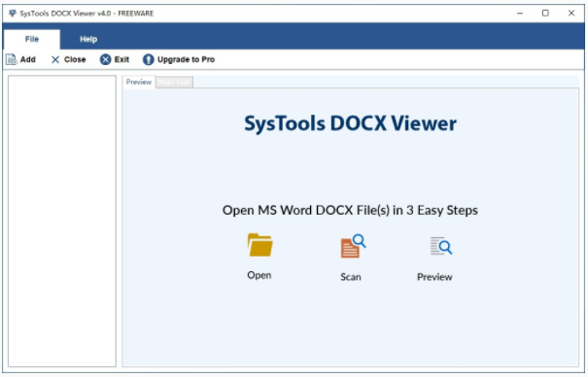The height and width of the screenshot is (377, 588).
Task: Click the Preview magnifier icon
Action: [x=441, y=246]
